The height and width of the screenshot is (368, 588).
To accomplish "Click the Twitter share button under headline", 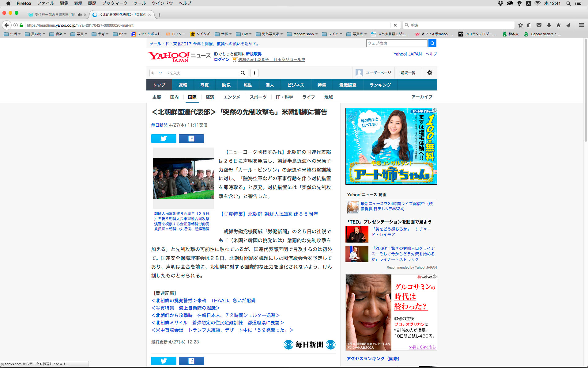I will point(164,139).
